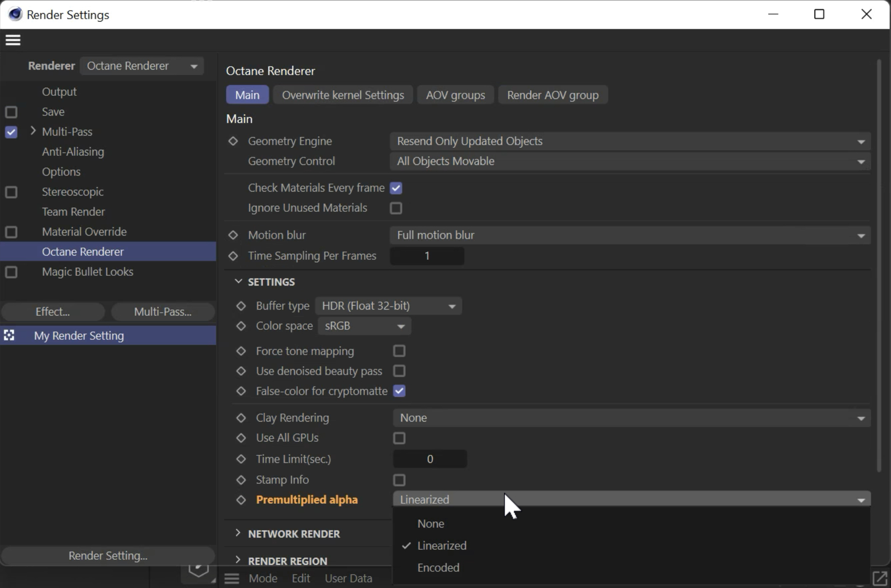Open the Geometry Engine dropdown

(630, 141)
